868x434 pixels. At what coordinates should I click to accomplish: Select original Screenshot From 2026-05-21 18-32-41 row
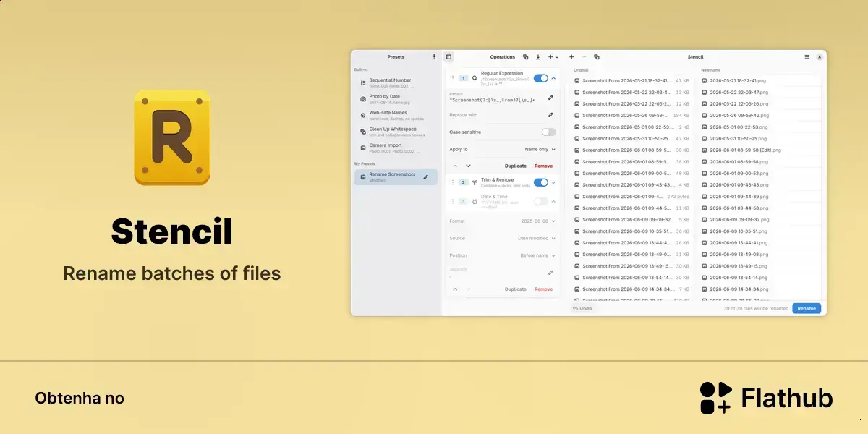(631, 80)
